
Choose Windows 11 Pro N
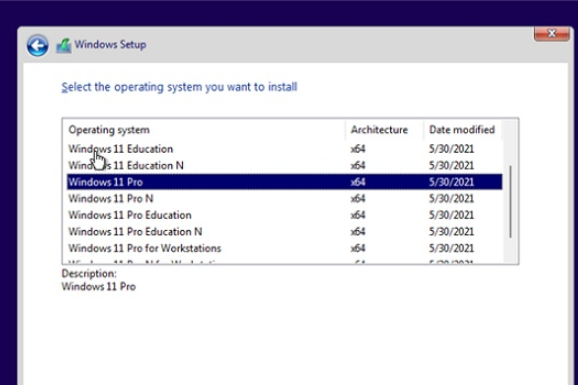pyautogui.click(x=285, y=199)
